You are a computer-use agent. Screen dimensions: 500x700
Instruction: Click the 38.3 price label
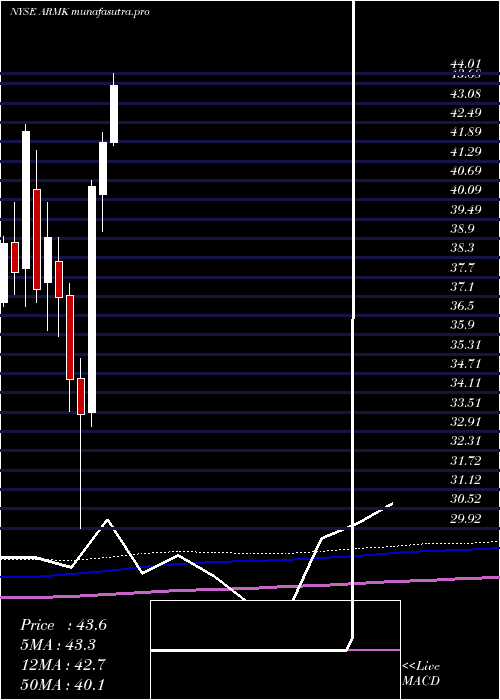coord(462,248)
